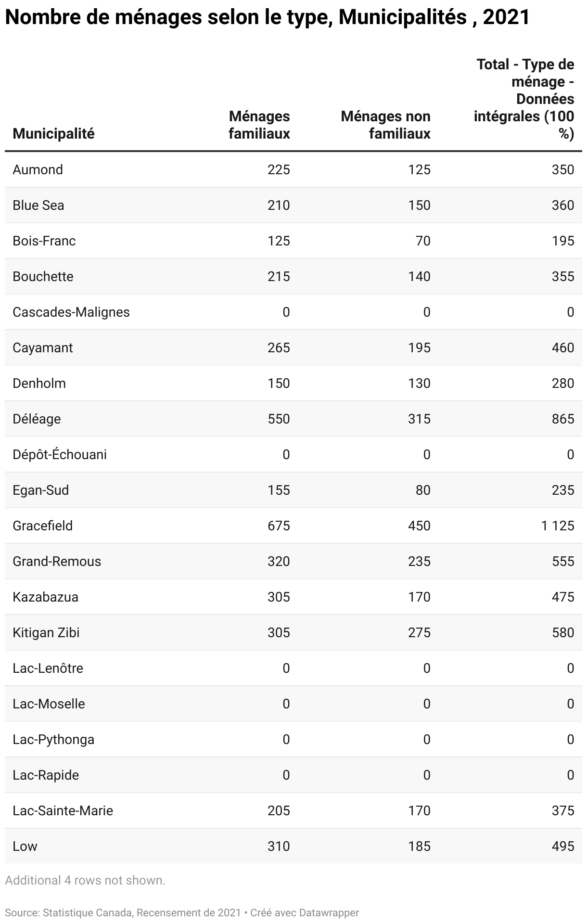Click the Déléage row label

37,419
